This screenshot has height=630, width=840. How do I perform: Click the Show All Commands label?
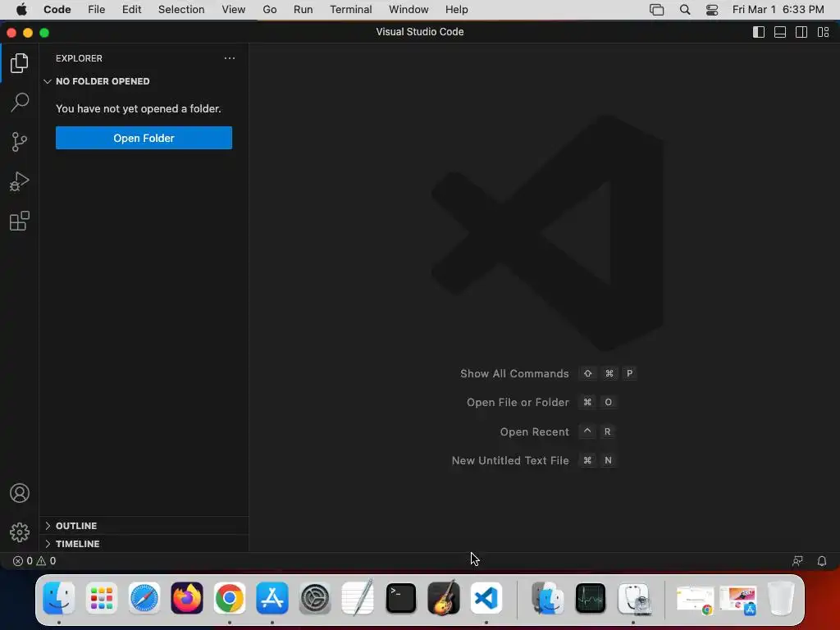coord(514,374)
